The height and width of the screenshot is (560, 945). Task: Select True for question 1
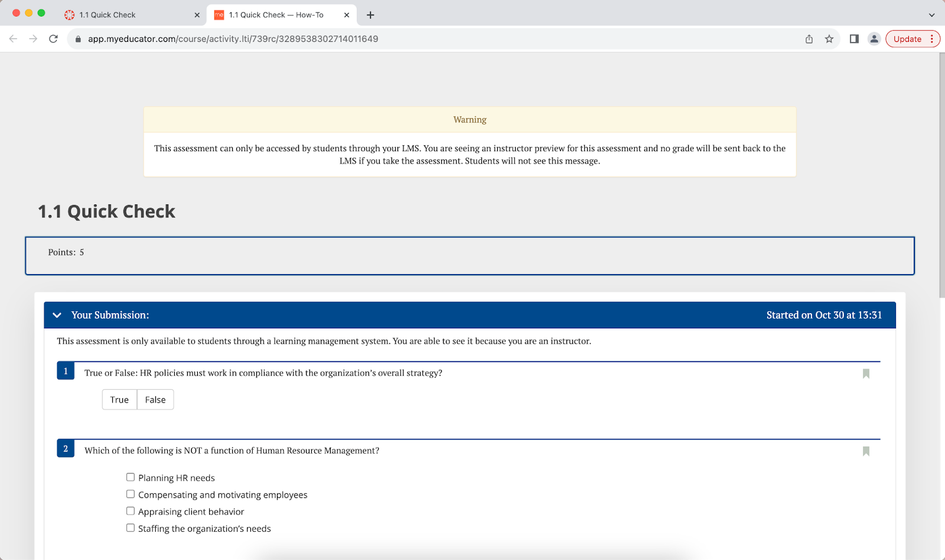point(119,400)
